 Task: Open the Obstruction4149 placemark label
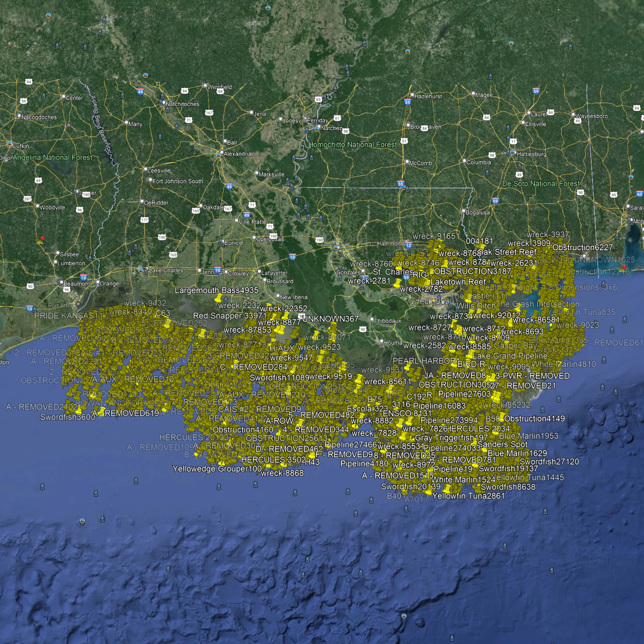click(x=535, y=418)
